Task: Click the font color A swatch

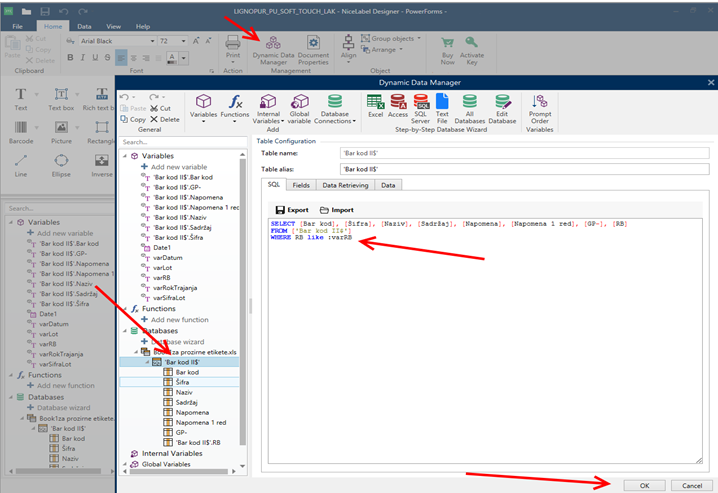Action: tap(172, 58)
